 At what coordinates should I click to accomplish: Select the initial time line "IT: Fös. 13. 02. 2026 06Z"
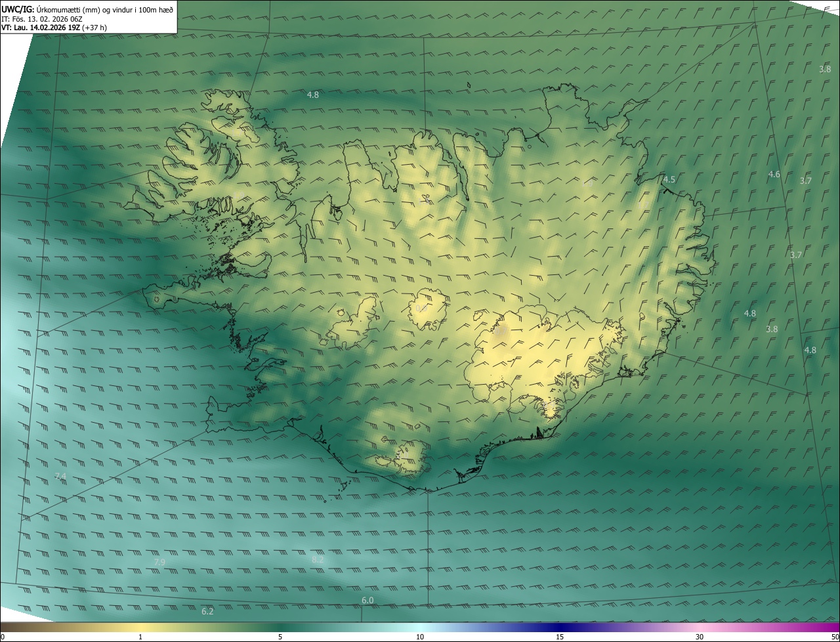[41, 19]
